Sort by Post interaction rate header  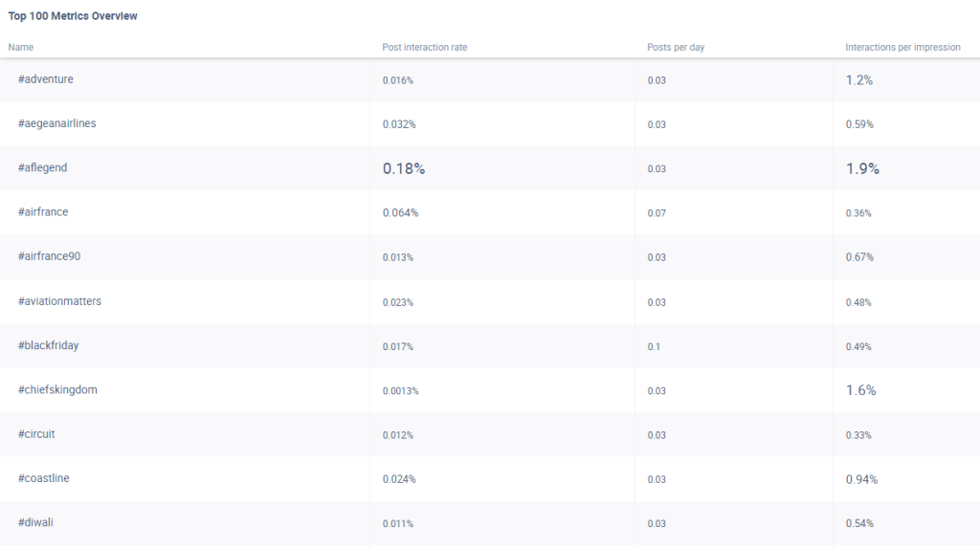424,47
